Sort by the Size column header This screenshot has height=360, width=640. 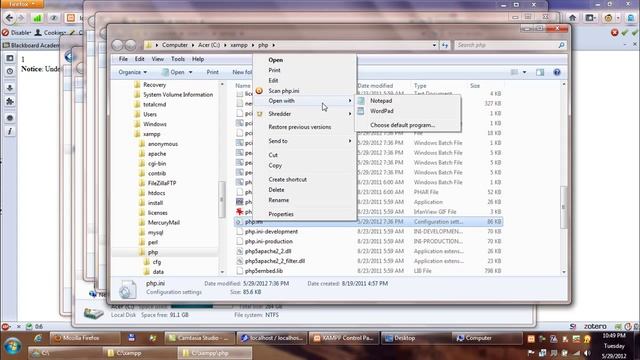[x=475, y=86]
